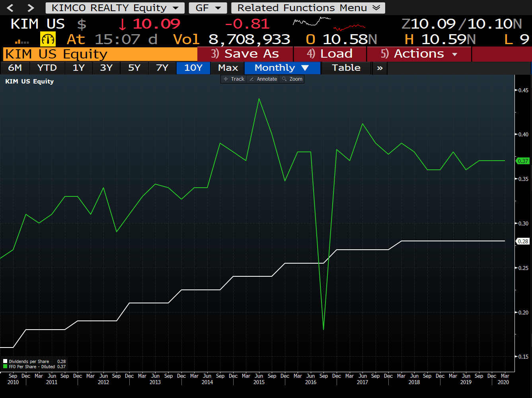
Task: Click the white 0.28 value tag
Action: coord(523,241)
